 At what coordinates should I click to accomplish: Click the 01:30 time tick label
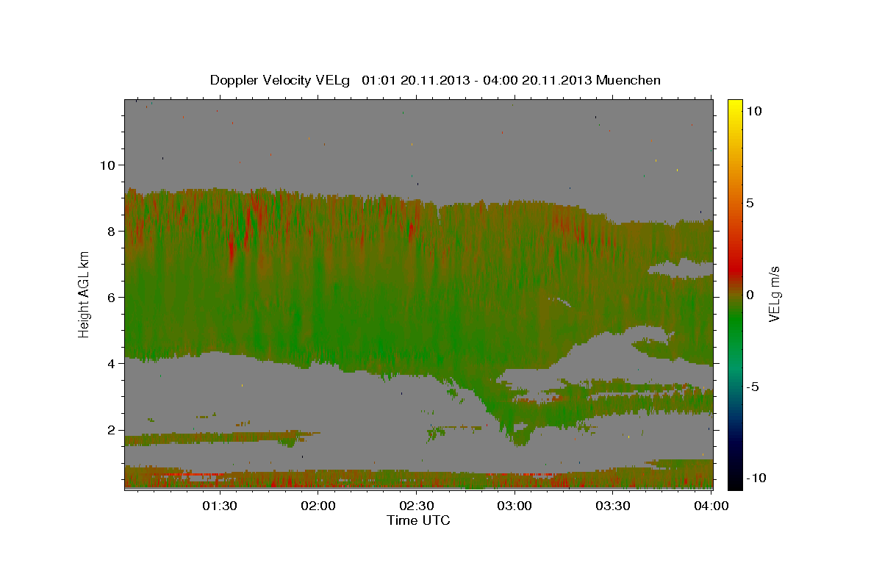[219, 506]
